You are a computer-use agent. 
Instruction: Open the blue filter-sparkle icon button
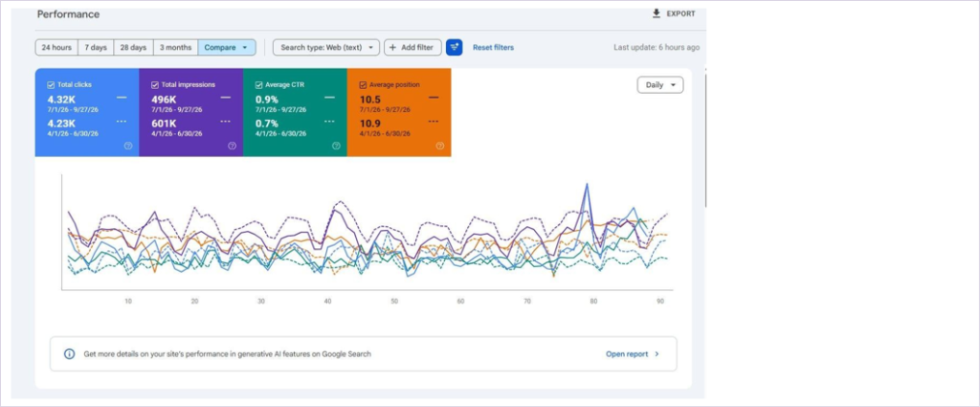(x=455, y=47)
